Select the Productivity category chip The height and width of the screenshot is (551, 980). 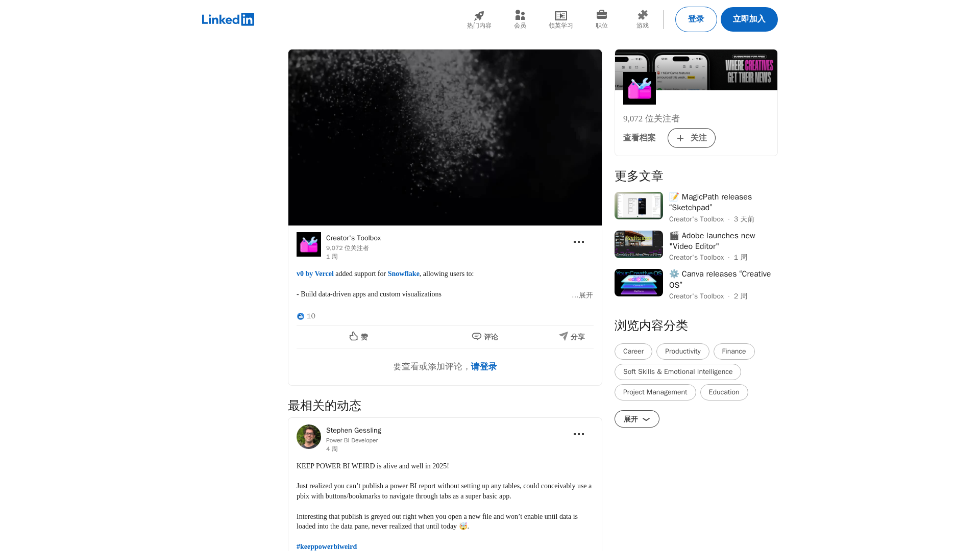pos(682,352)
